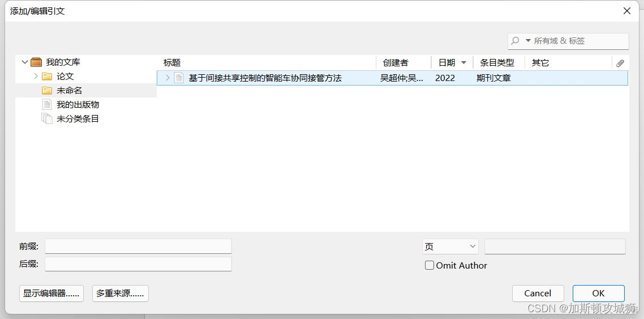
Task: Select the 基于间接共享控制的智能车协同接管方法 title
Action: pos(265,78)
